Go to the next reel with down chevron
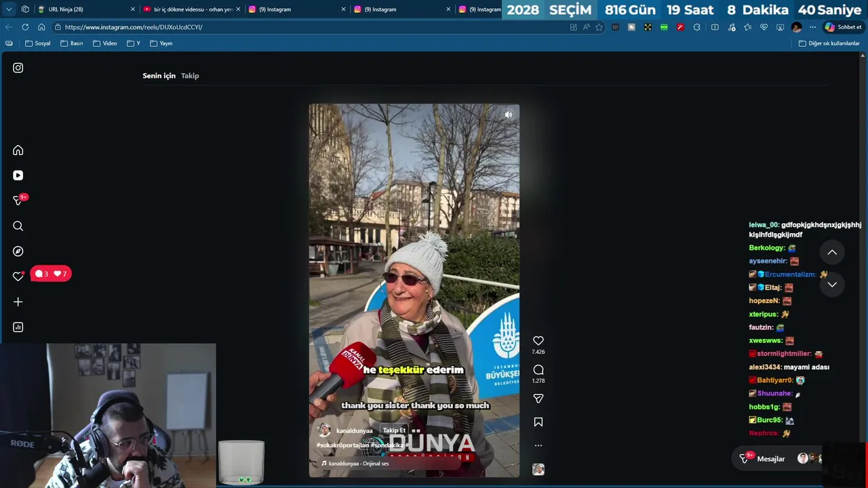Screen dimensions: 868x488 (x=832, y=285)
